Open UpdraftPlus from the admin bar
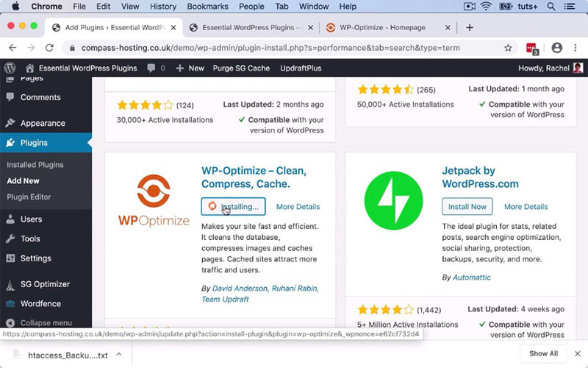The image size is (588, 368). pos(301,68)
